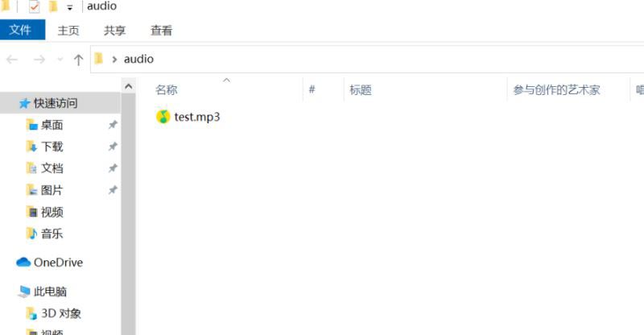Click the Properties checkmark icon in the title bar
Image resolution: width=644 pixels, height=335 pixels.
[x=35, y=6]
